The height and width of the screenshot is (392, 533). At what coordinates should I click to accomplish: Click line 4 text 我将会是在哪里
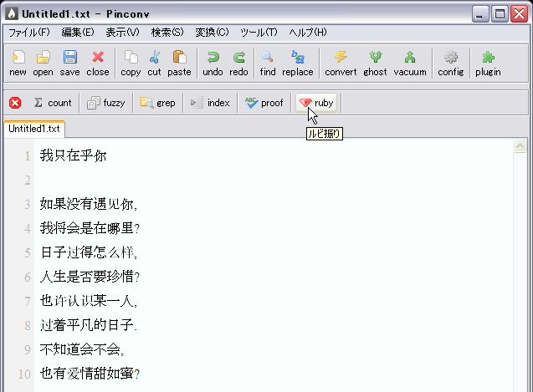tap(90, 228)
